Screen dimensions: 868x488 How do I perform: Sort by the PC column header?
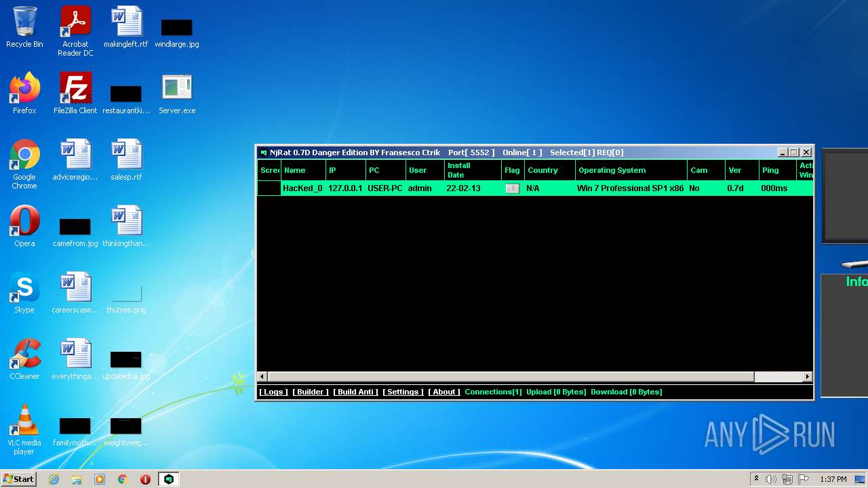coord(386,170)
